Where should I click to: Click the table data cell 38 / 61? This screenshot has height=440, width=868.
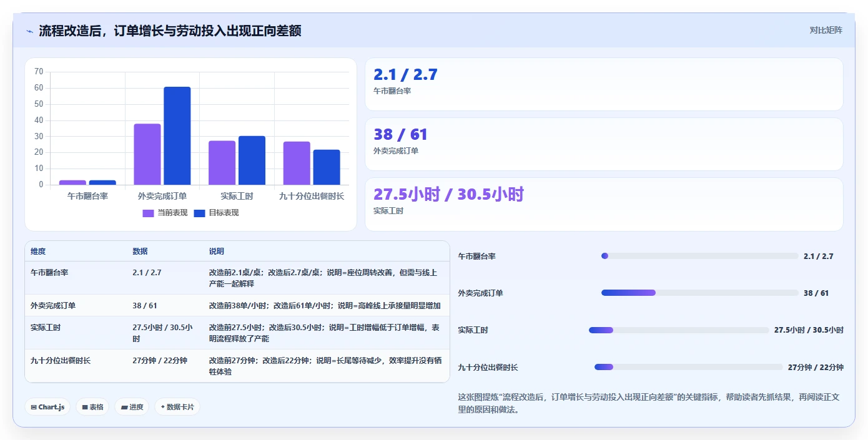coord(145,306)
